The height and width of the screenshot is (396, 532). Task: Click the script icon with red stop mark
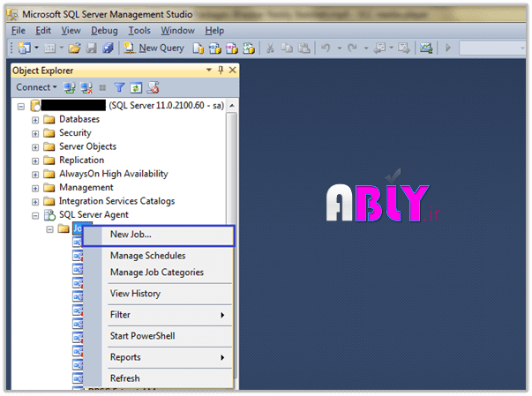(153, 88)
